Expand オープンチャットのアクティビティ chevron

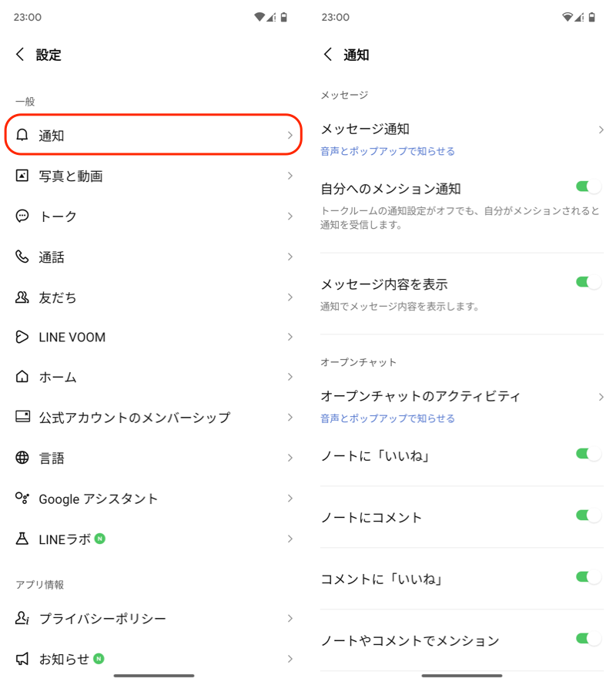601,397
